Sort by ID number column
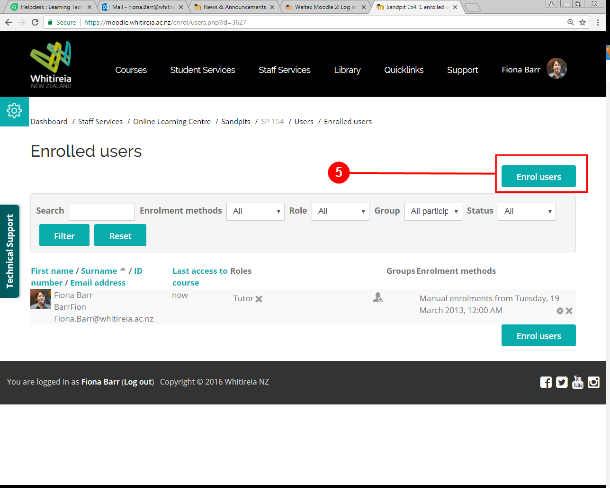610x488 pixels. click(x=87, y=277)
